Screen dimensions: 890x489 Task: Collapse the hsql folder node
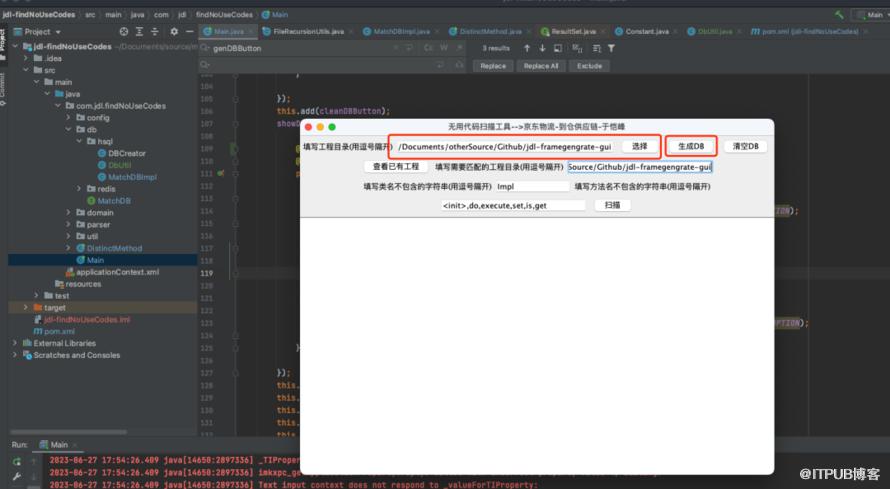point(80,141)
